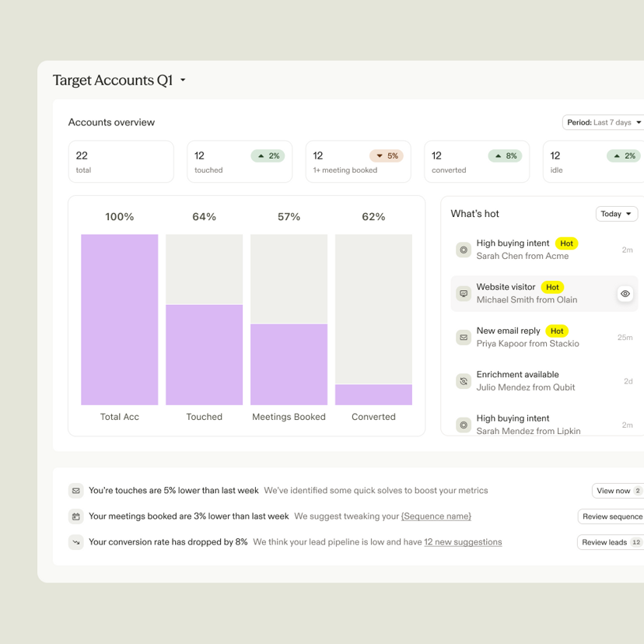
Task: Click the target icon beside Sarah Chen from Acme
Action: point(464,250)
